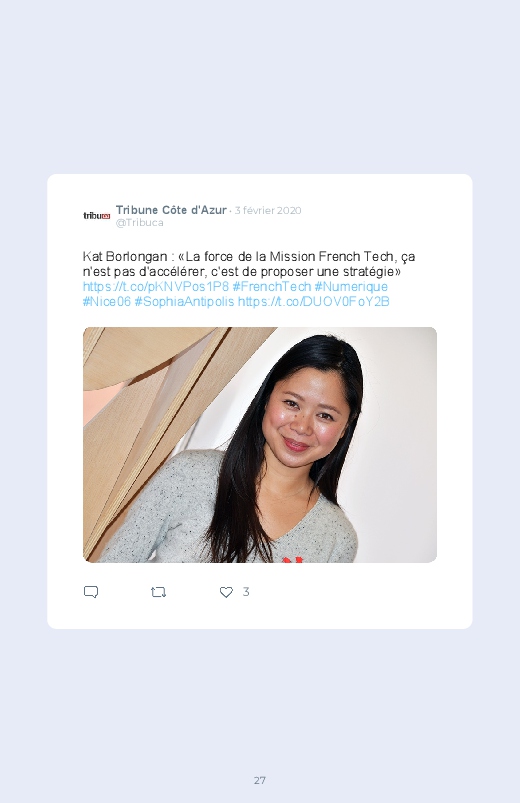Open the #SophiaAntipolis hashtag
520x803 pixels.
pyautogui.click(x=184, y=302)
